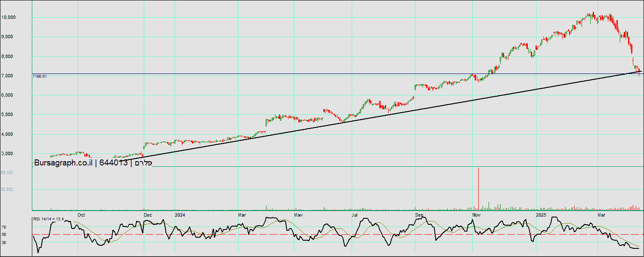This screenshot has width=644, height=257.
Task: Select the Oct date label on time axis
Action: (x=81, y=214)
